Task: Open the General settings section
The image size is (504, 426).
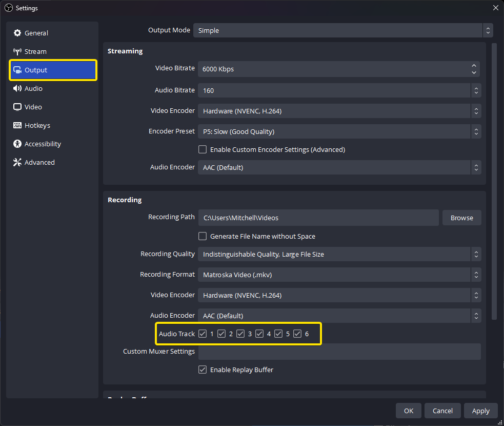Action: point(36,33)
